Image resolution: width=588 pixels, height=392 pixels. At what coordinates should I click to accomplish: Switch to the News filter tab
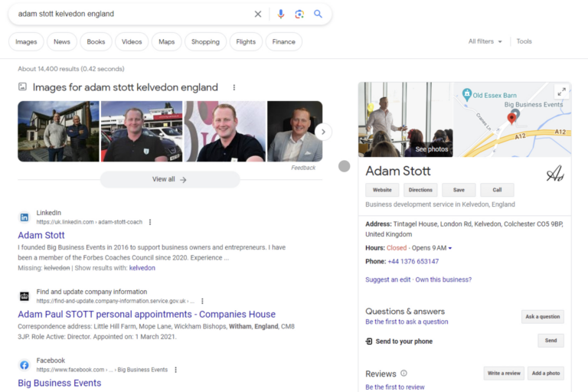pyautogui.click(x=62, y=41)
